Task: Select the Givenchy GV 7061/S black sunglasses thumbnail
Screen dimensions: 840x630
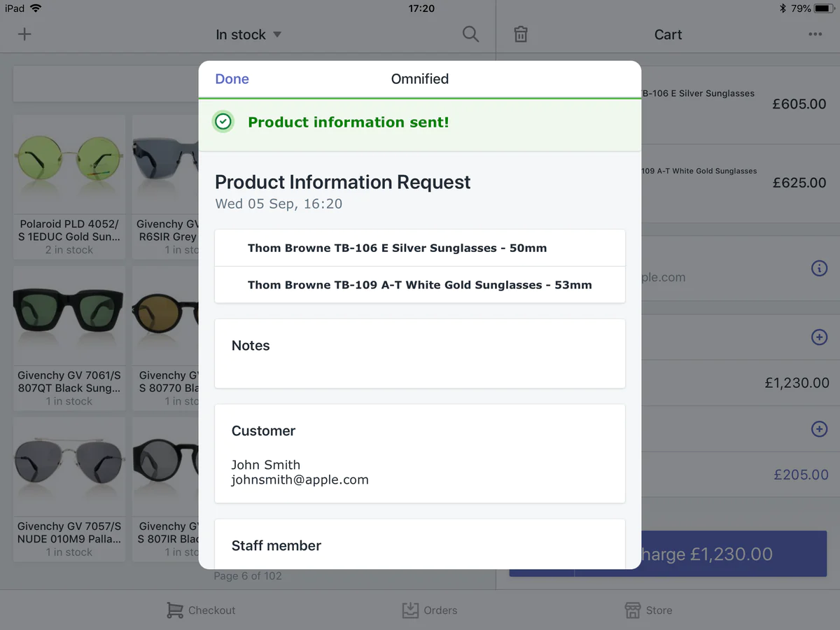Action: [69, 316]
